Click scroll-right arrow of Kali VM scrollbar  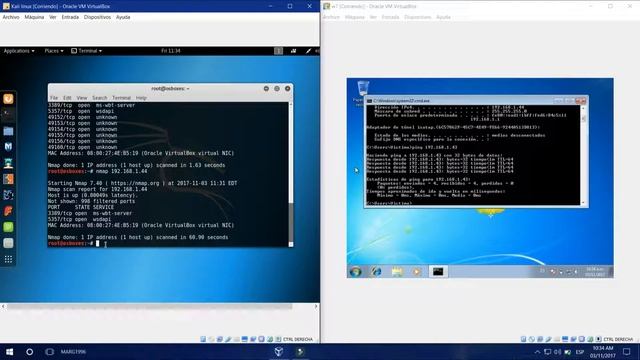316,306
